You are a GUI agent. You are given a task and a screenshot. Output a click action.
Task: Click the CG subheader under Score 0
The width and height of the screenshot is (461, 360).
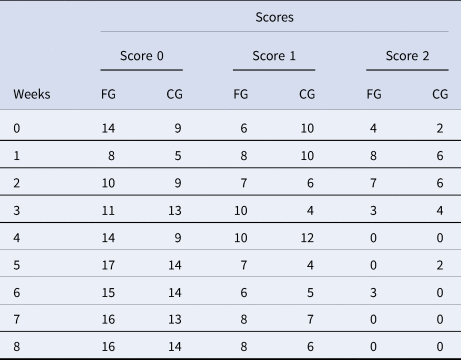[x=175, y=94]
